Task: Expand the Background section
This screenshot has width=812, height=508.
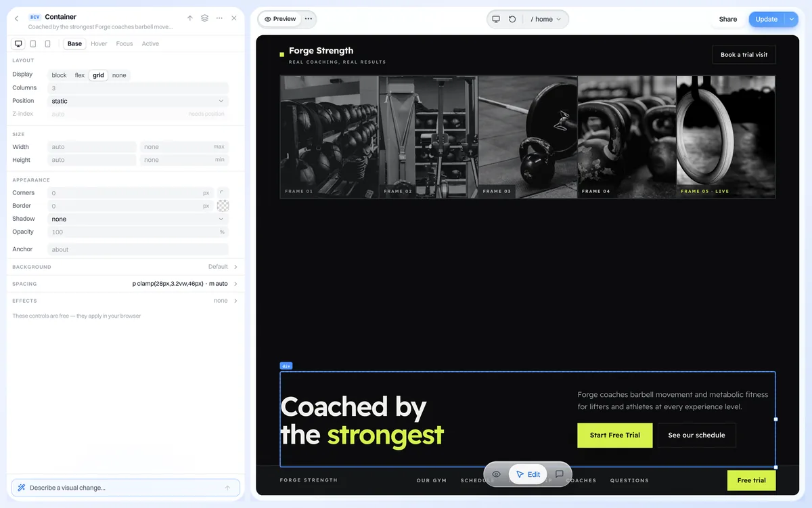Action: click(125, 267)
